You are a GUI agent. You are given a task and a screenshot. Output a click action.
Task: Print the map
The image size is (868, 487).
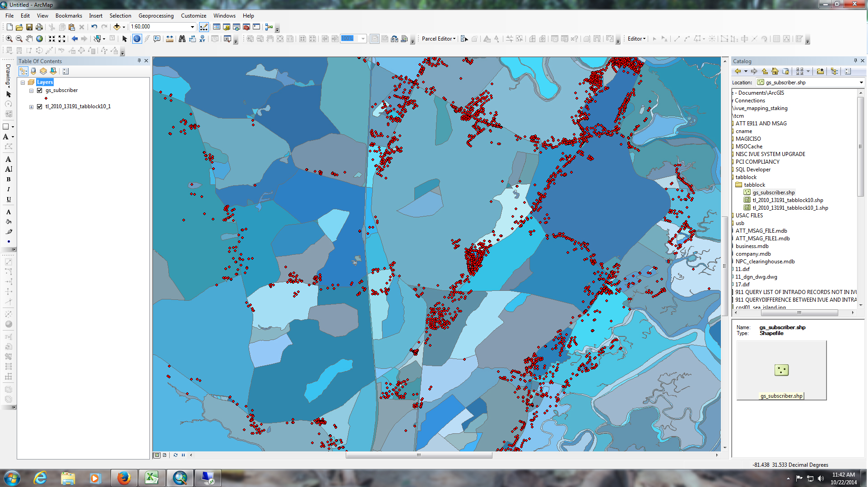[x=39, y=27]
